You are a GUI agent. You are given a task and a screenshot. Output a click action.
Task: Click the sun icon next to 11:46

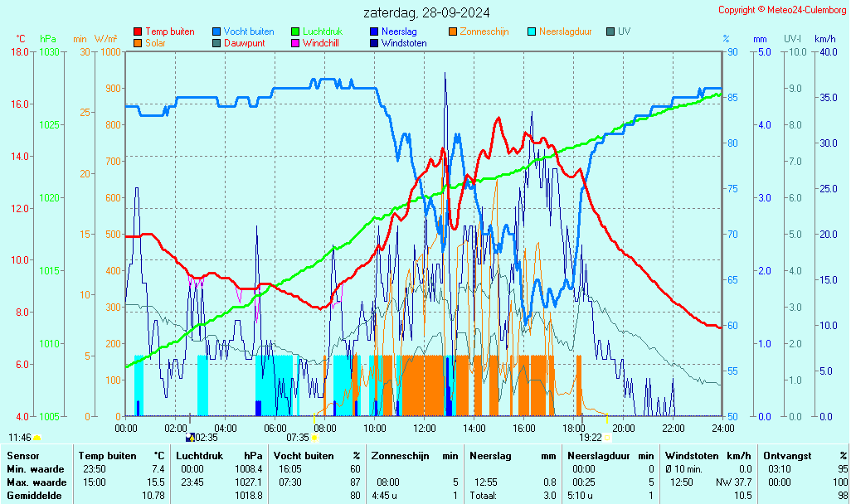pyautogui.click(x=37, y=437)
